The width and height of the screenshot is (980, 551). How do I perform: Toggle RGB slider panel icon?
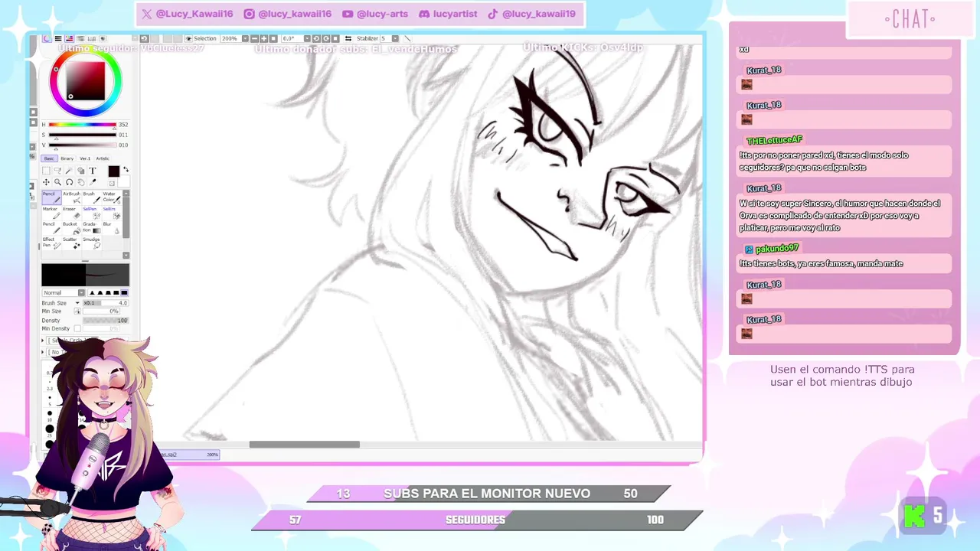[58, 38]
